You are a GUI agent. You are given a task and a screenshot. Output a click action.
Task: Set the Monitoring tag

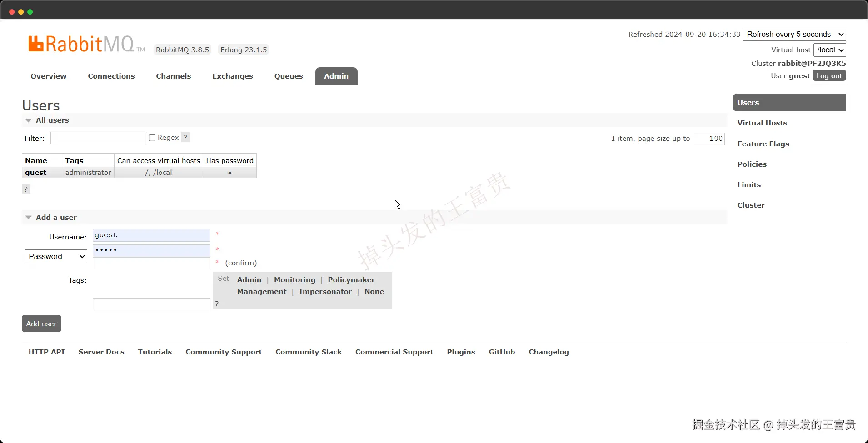tap(294, 280)
